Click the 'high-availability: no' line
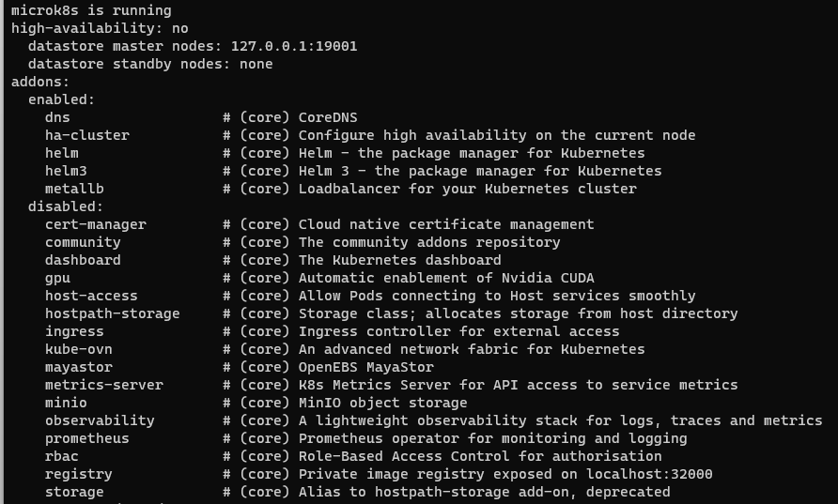 click(x=100, y=29)
